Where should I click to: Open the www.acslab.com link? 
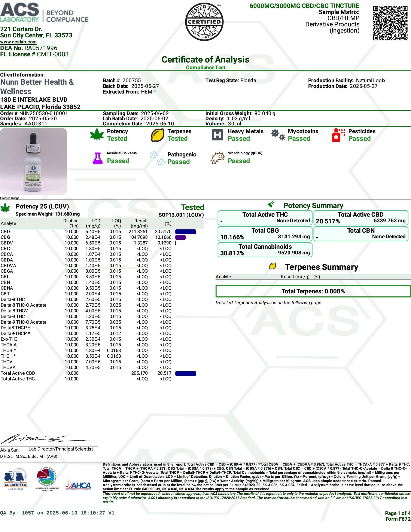(x=18, y=42)
